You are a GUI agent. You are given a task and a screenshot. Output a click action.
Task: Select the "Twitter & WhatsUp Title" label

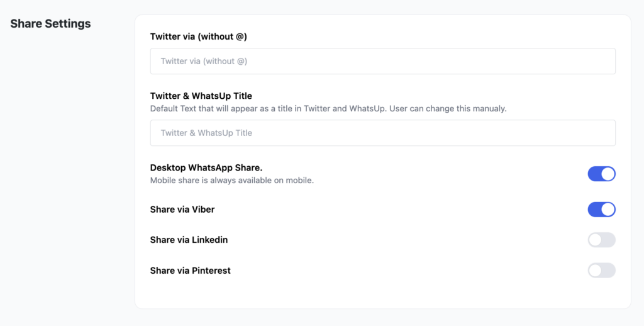[x=201, y=96]
